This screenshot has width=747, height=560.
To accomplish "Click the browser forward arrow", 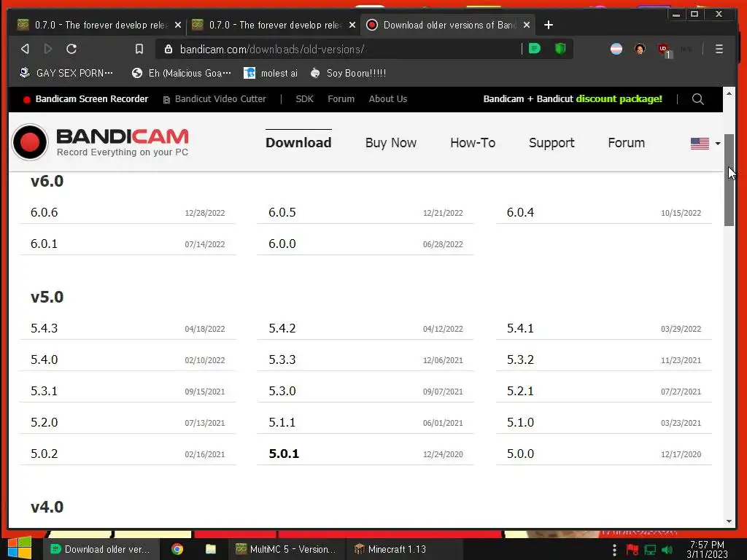I will click(x=47, y=49).
